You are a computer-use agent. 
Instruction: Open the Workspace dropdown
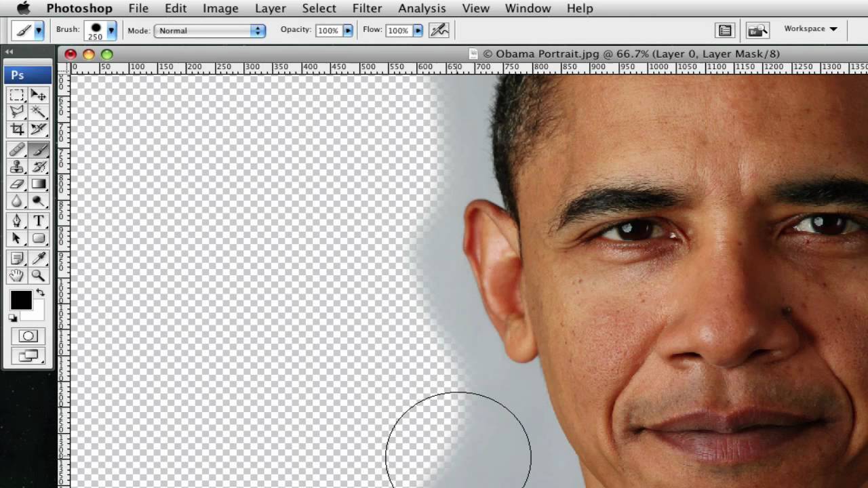pyautogui.click(x=810, y=29)
